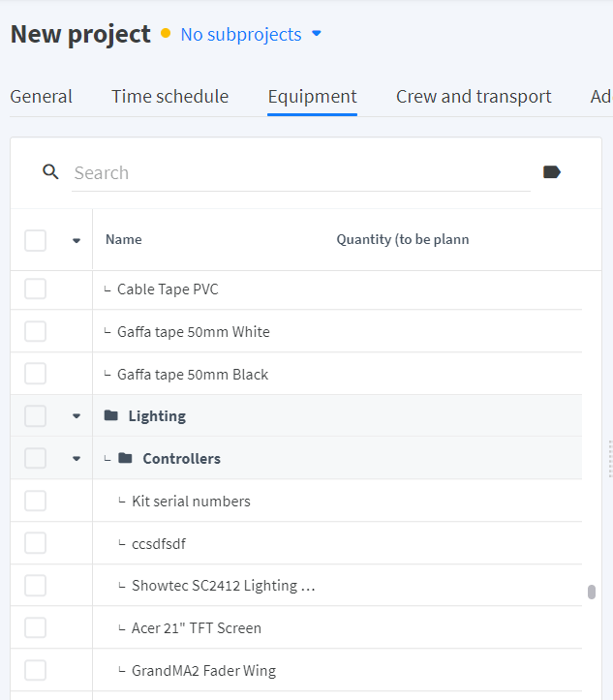Tick the checkbox for Cable Tape PVC

click(35, 289)
